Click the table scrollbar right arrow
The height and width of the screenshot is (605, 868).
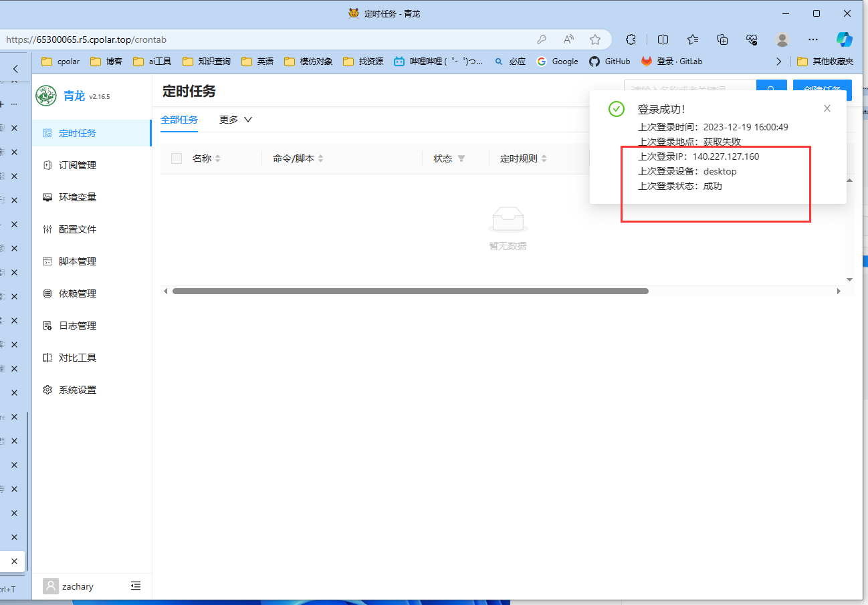839,291
